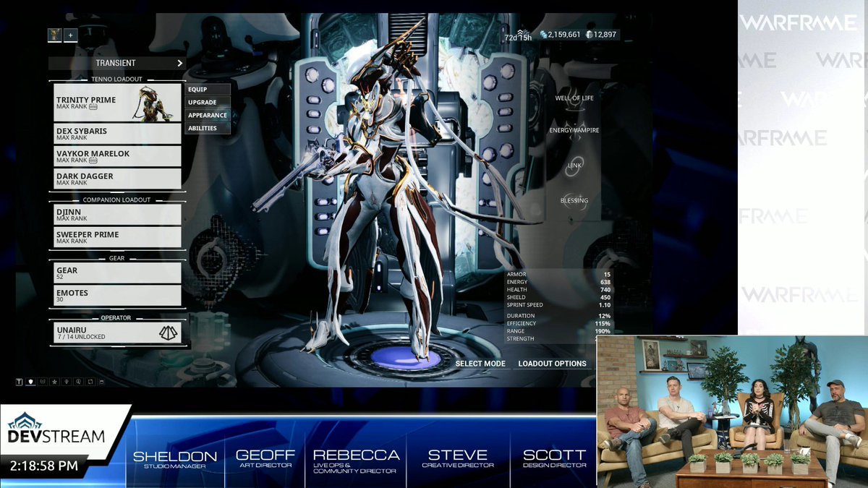This screenshot has width=868, height=488.
Task: Click the Efficiency 115% stat line
Action: click(x=559, y=323)
